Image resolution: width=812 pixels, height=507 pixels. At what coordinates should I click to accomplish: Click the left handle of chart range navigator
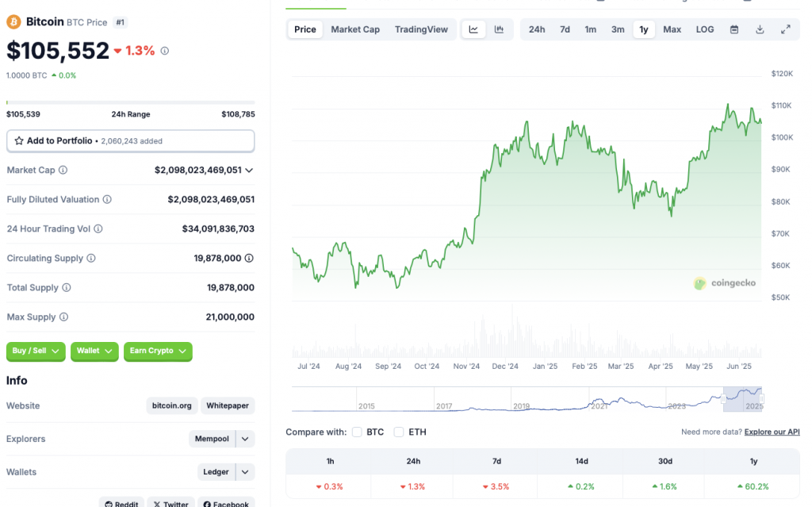tap(723, 398)
